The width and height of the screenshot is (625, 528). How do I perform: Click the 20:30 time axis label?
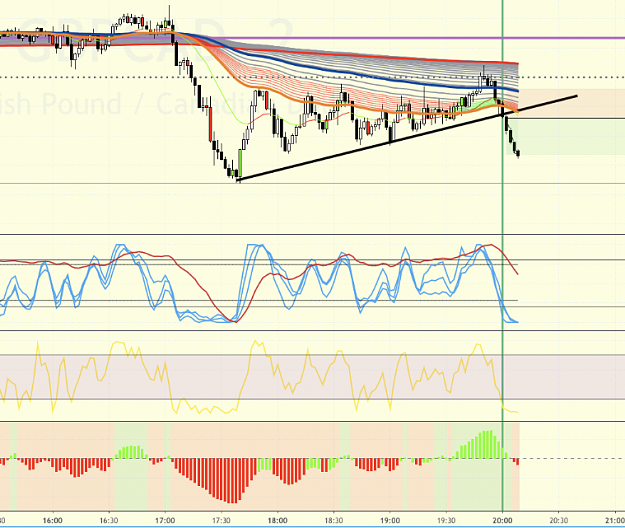click(558, 520)
